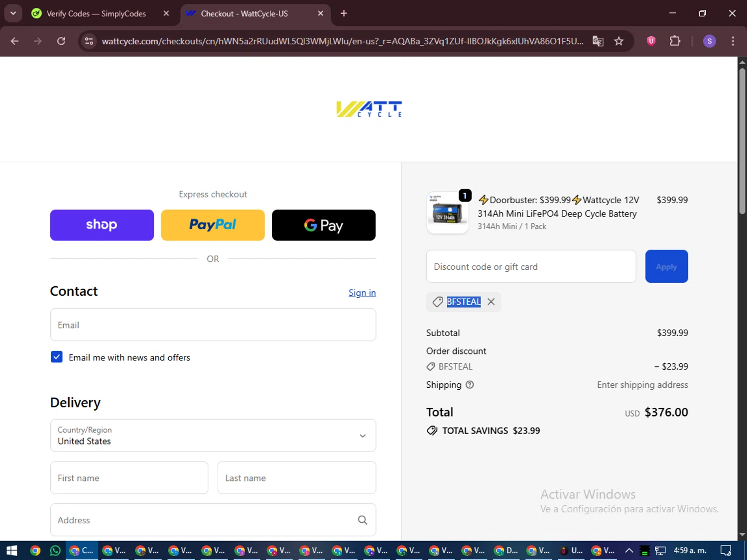Open the red shield extension
The image size is (747, 560).
[x=651, y=41]
